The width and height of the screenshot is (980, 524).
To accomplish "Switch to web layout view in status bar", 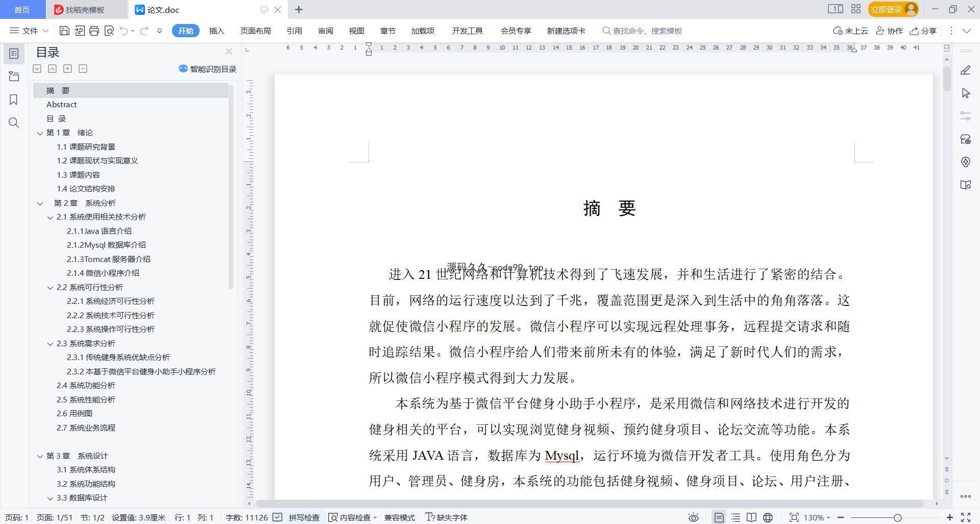I will [768, 517].
